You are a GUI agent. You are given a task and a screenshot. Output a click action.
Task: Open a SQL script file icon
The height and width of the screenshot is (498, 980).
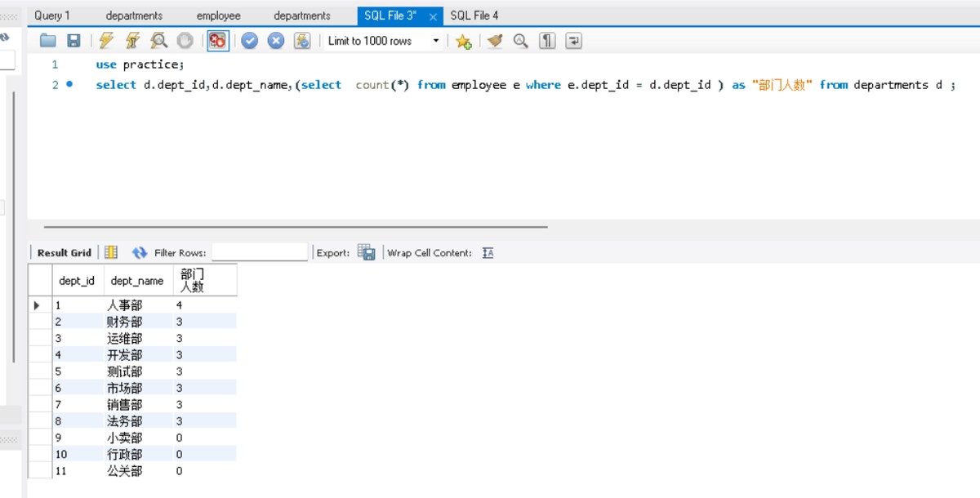tap(48, 41)
